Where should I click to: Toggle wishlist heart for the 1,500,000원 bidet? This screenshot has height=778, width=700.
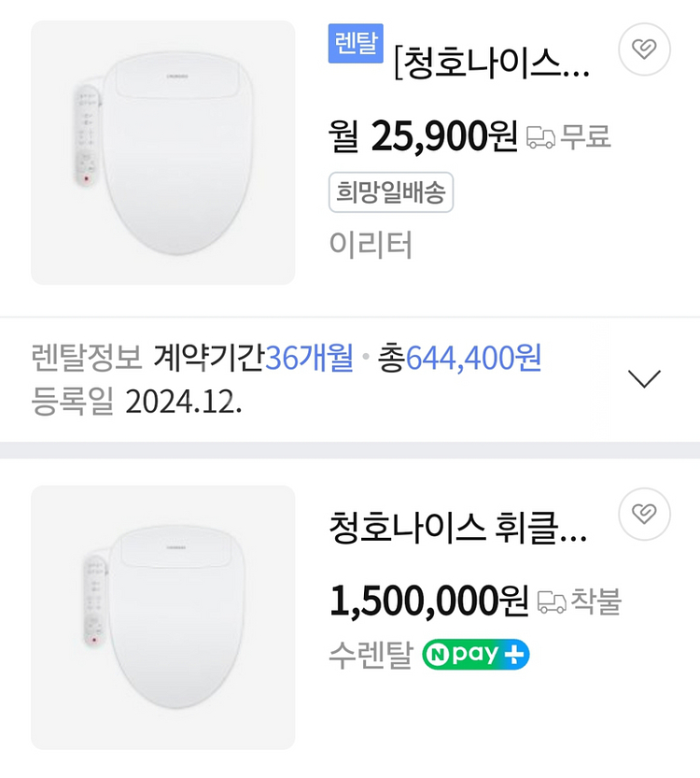645,513
